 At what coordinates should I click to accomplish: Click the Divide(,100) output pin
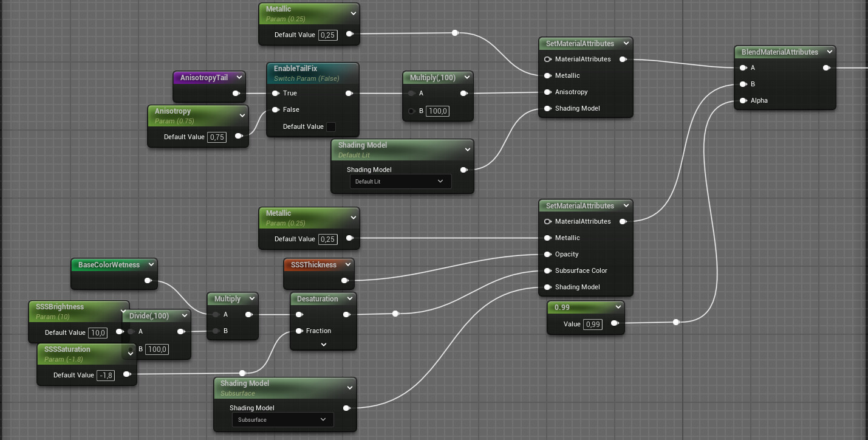(181, 331)
